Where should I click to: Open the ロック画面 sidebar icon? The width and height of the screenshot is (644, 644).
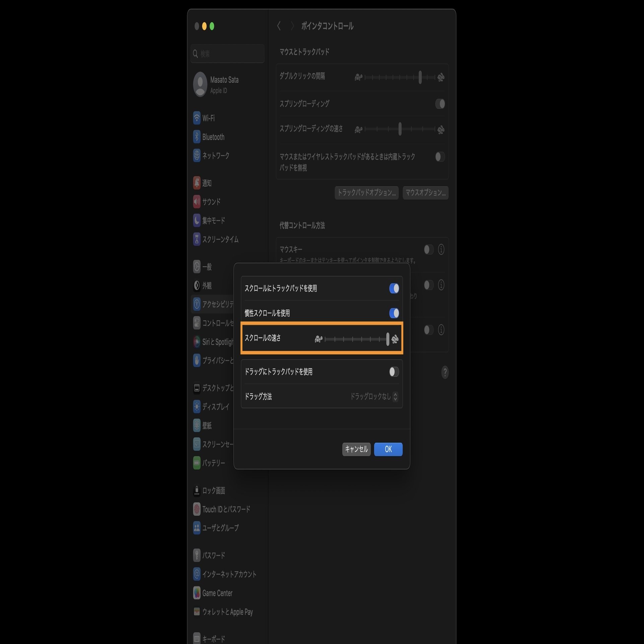coord(197,490)
